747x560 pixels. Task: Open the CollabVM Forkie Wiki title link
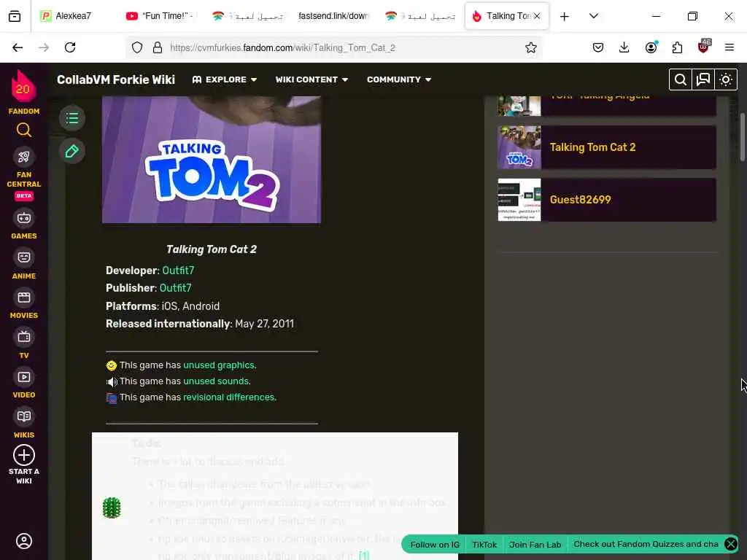click(116, 79)
